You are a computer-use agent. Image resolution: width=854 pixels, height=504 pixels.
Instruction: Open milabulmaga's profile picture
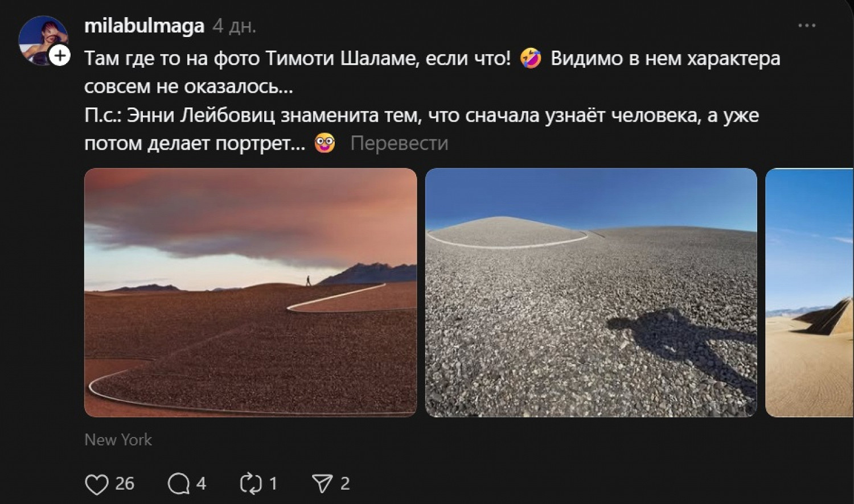(42, 40)
